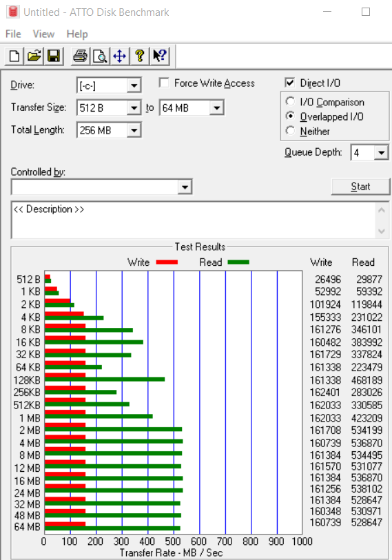Viewport: 392px width, 560px height.
Task: Select the Neither radio button
Action: 291,131
